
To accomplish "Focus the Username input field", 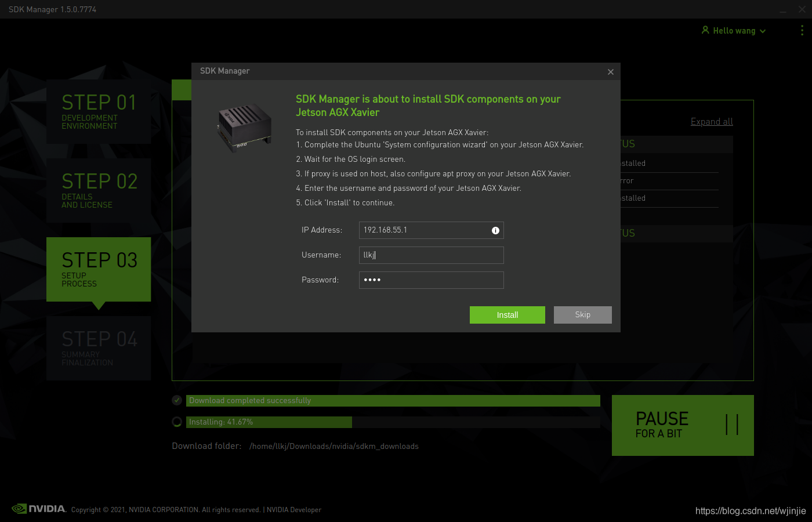I will point(431,255).
